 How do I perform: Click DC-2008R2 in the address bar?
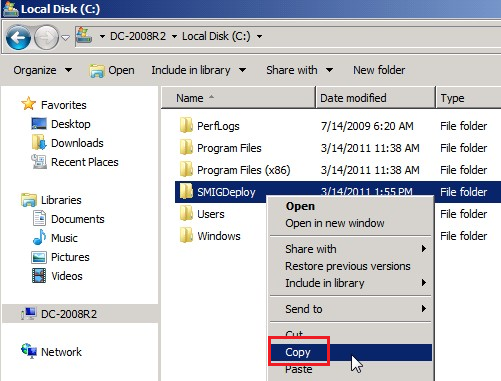[x=138, y=36]
